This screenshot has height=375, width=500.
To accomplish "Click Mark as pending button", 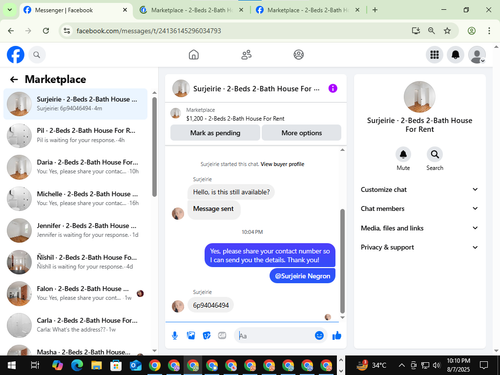I will 215,133.
